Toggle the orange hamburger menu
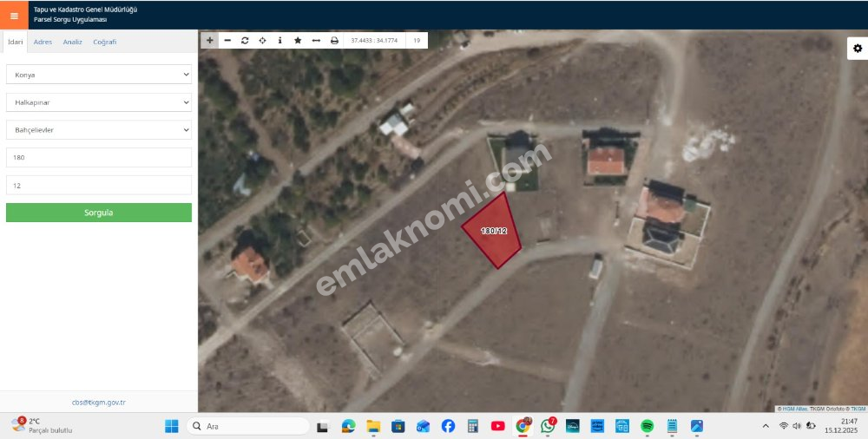 coord(14,16)
